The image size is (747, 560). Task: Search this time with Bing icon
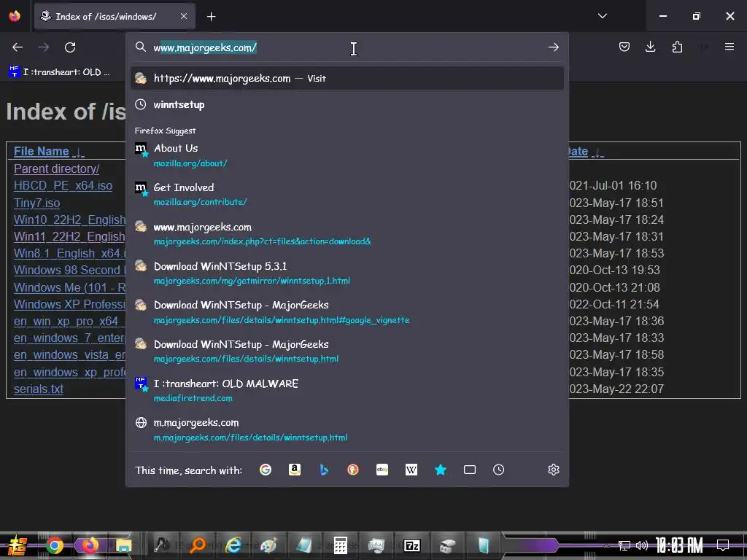[324, 470]
